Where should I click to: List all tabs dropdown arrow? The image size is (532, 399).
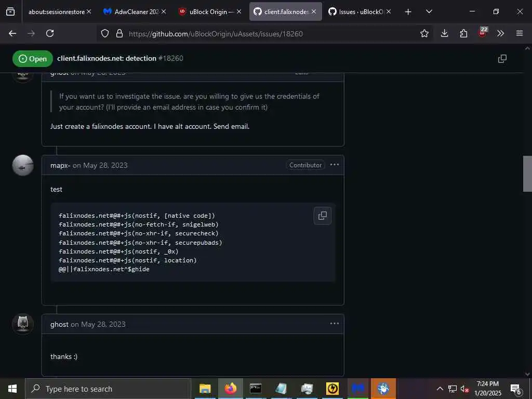[x=429, y=11]
